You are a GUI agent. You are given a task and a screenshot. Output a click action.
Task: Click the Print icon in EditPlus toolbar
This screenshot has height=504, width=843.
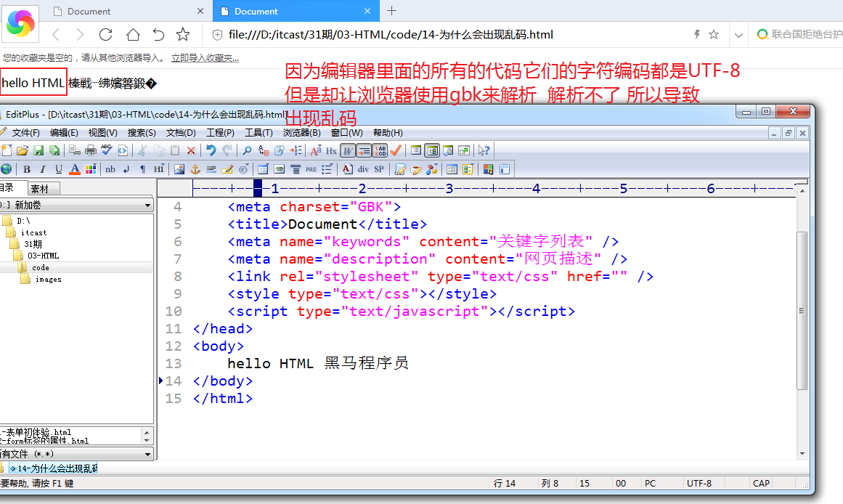[91, 150]
